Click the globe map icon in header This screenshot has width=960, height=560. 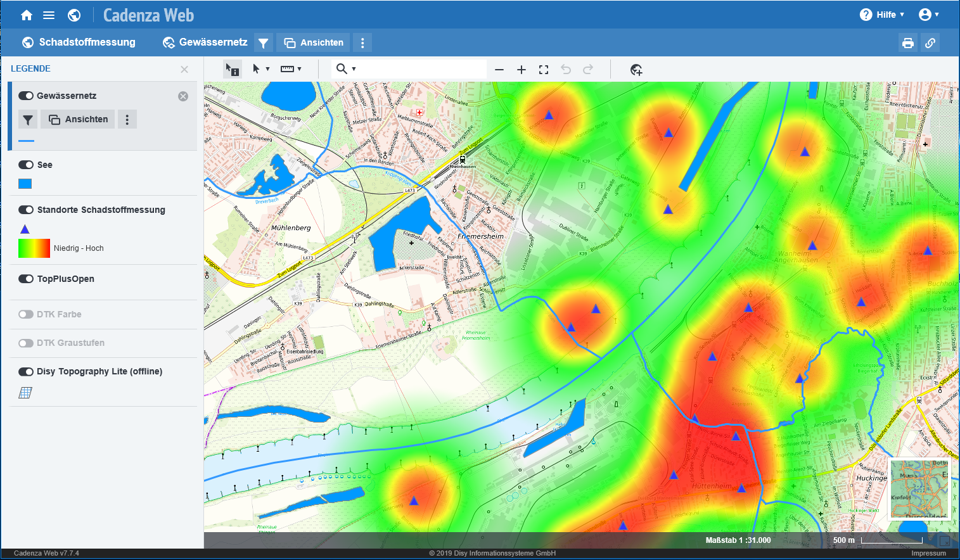coord(74,15)
